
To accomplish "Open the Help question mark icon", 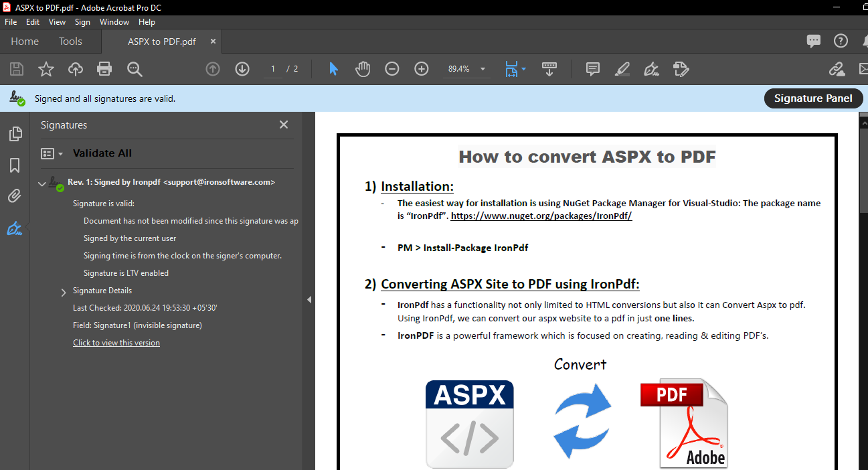I will pyautogui.click(x=841, y=41).
